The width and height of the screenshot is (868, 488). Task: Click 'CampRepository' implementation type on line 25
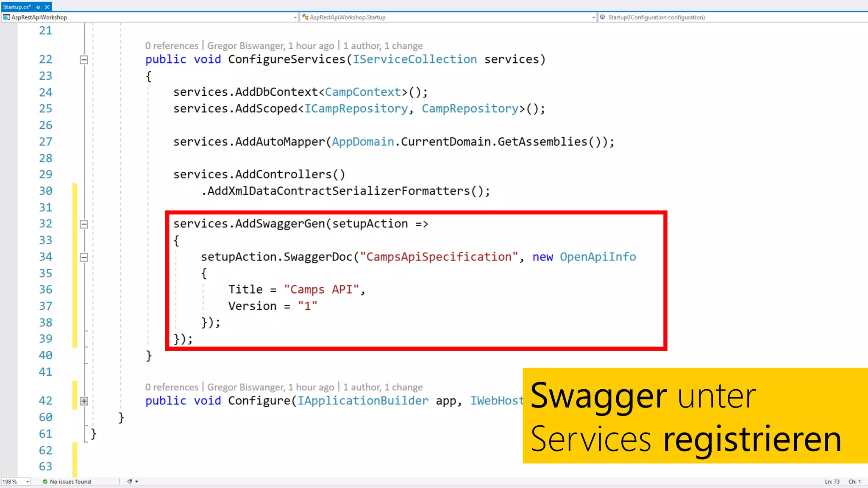pyautogui.click(x=470, y=108)
